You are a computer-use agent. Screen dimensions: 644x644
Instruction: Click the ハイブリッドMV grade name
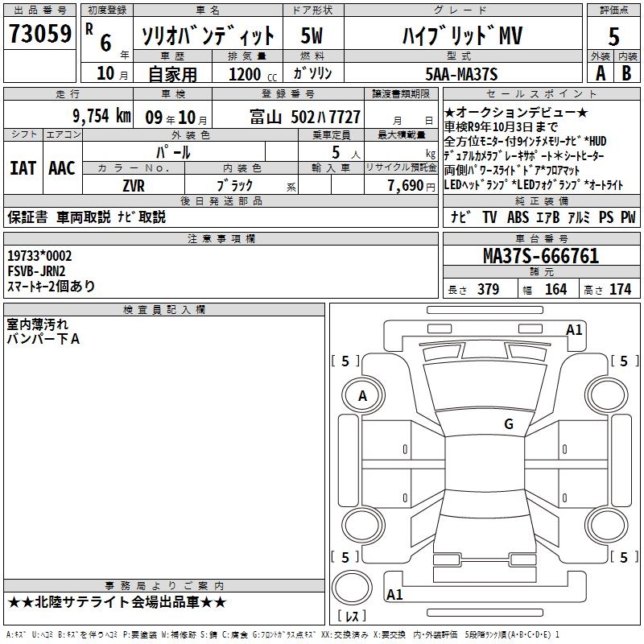tap(461, 36)
